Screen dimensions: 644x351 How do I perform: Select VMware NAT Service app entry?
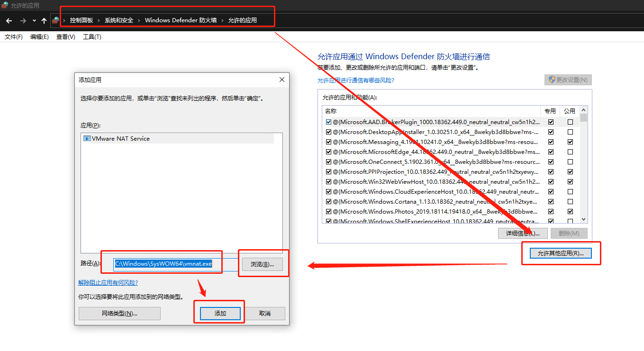pos(121,139)
